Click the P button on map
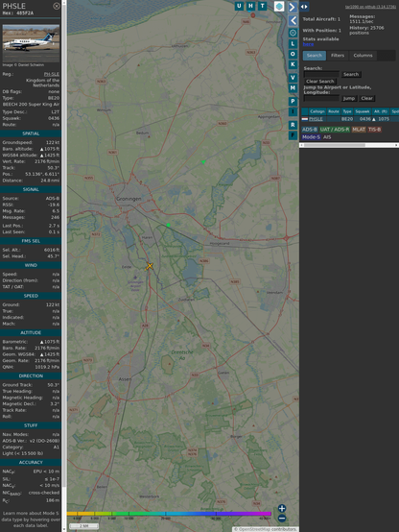This screenshot has height=532, width=399. click(x=293, y=101)
